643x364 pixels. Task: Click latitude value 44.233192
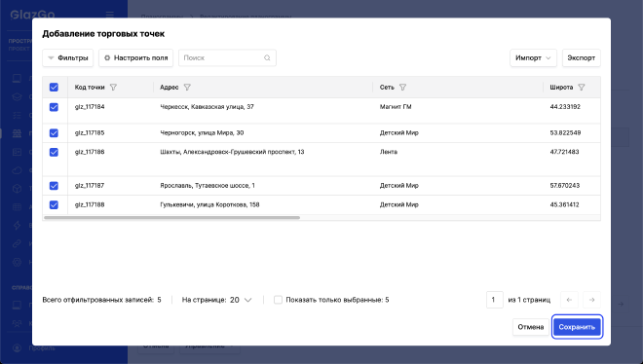[565, 107]
